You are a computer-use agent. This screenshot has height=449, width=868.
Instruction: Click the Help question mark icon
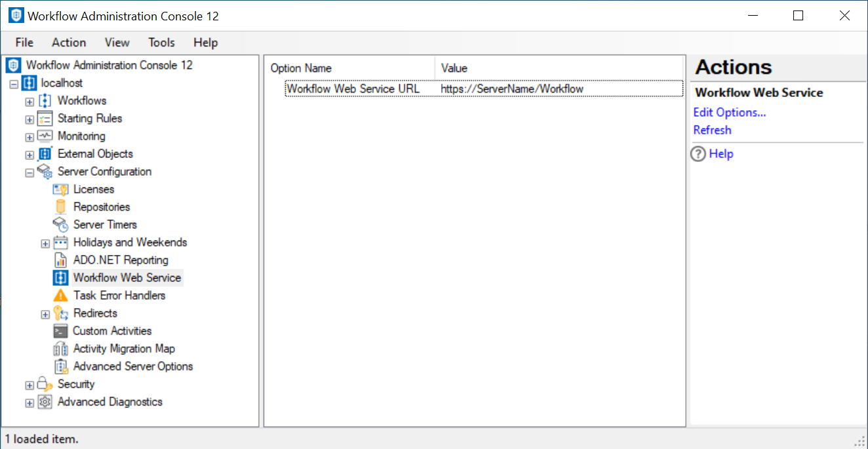699,154
